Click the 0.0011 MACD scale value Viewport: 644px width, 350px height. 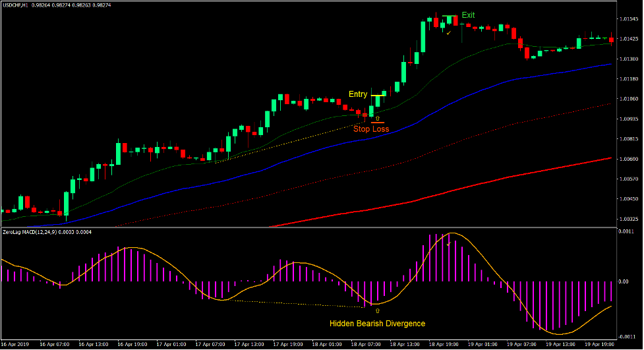pos(626,232)
